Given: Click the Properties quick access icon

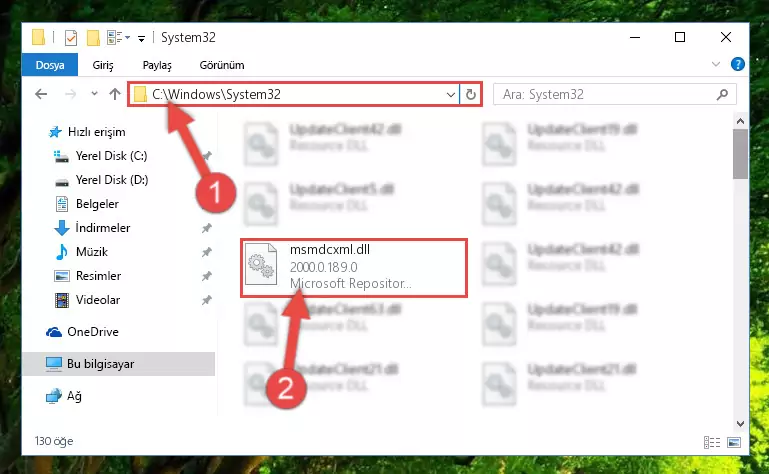Looking at the screenshot, I should pos(71,37).
